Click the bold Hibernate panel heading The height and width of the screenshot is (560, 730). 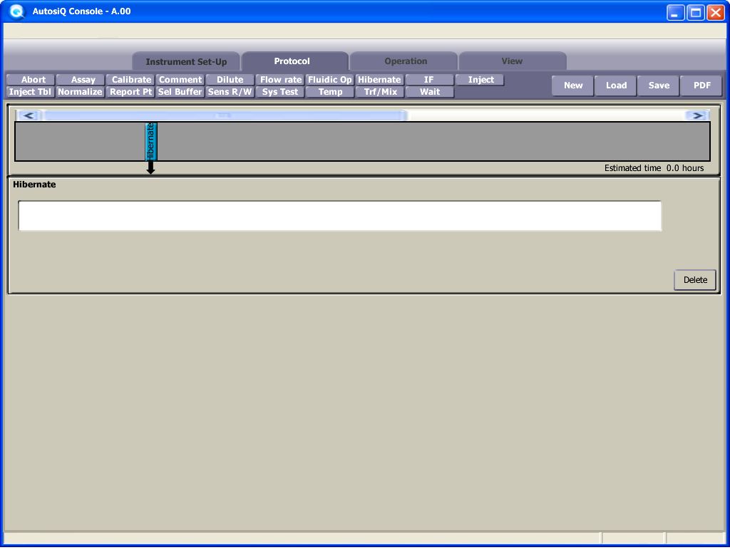click(x=34, y=185)
